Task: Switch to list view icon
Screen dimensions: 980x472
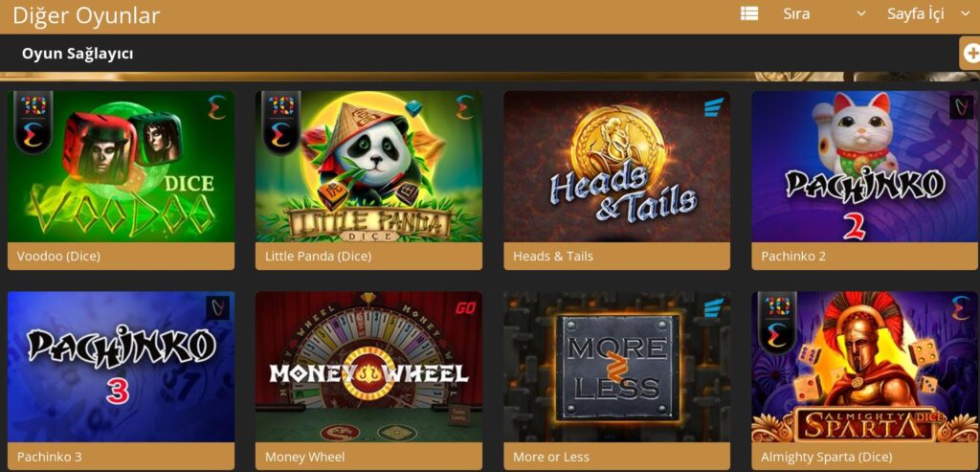Action: (x=748, y=13)
